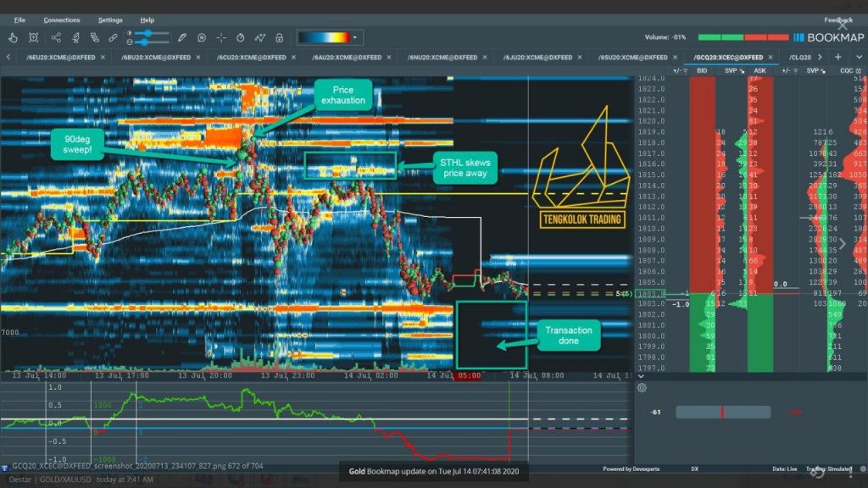
Task: Click the stacked layers toolbar icon
Action: (95, 37)
